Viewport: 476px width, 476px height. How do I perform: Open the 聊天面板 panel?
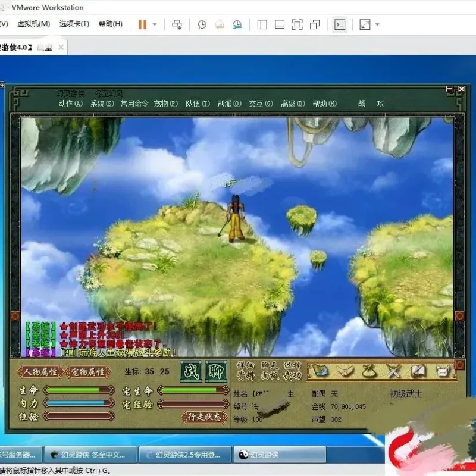point(270,371)
